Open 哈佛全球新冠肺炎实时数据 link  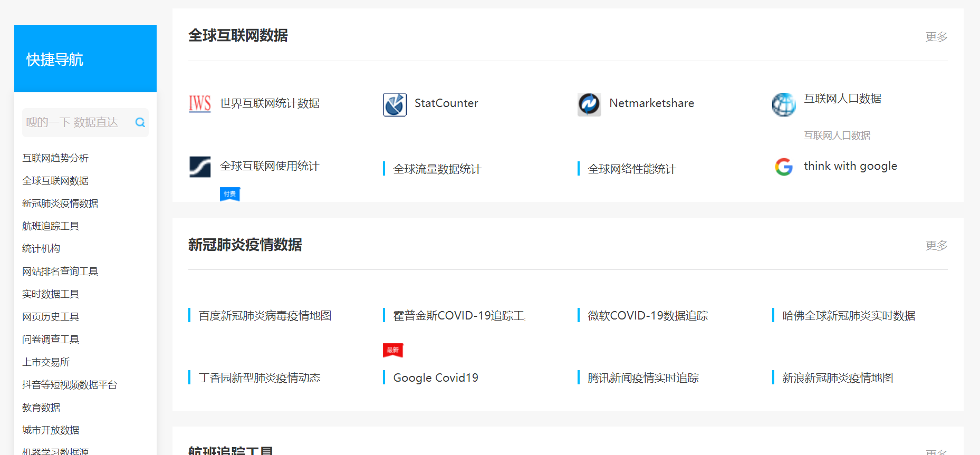coord(849,316)
